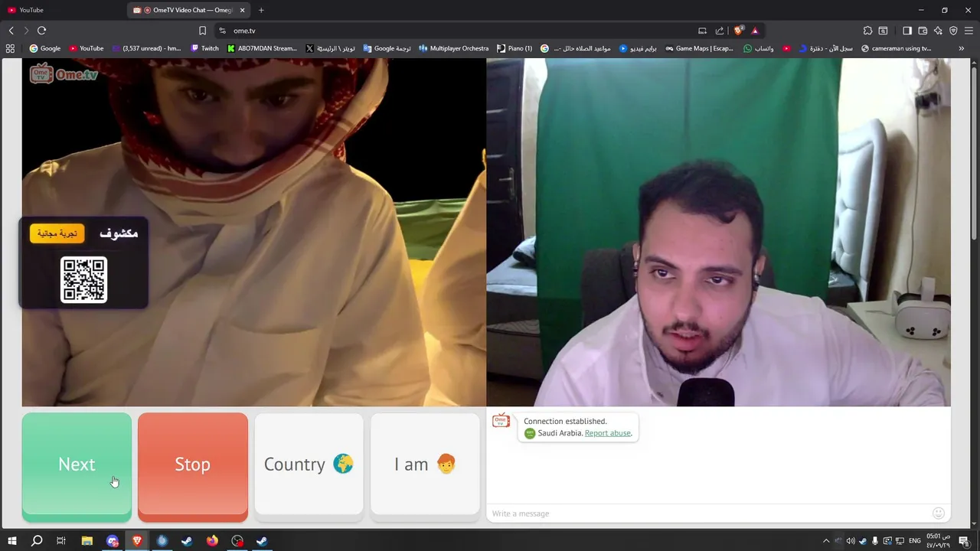Open the برايم فيديو bookmark
This screenshot has width=980, height=551.
click(x=639, y=48)
